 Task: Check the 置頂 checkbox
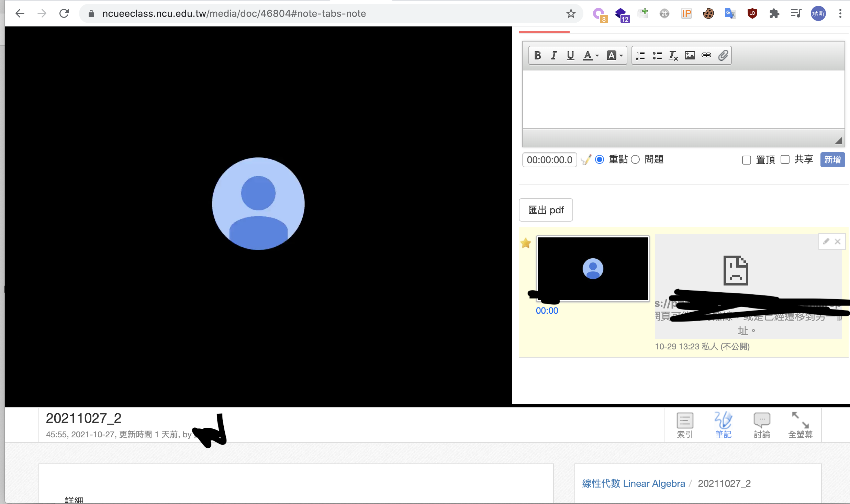(x=746, y=160)
